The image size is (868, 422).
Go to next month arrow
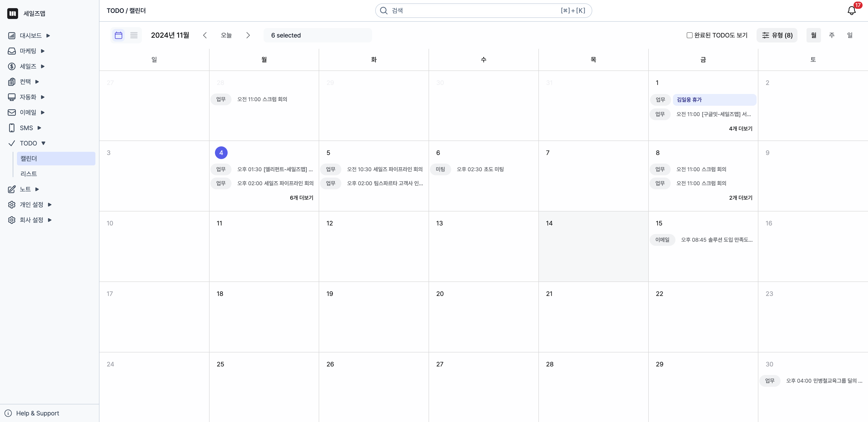(x=248, y=35)
